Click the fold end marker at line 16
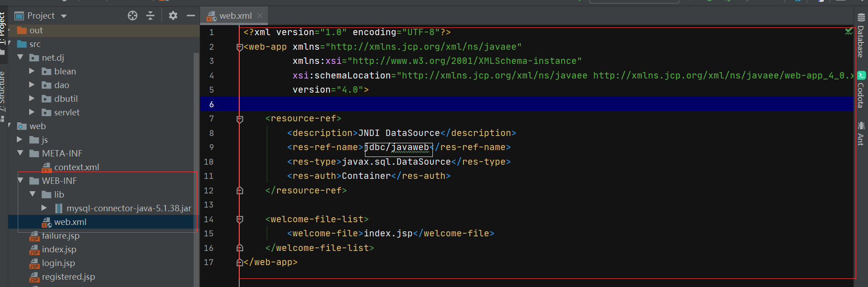The width and height of the screenshot is (868, 287). 240,248
